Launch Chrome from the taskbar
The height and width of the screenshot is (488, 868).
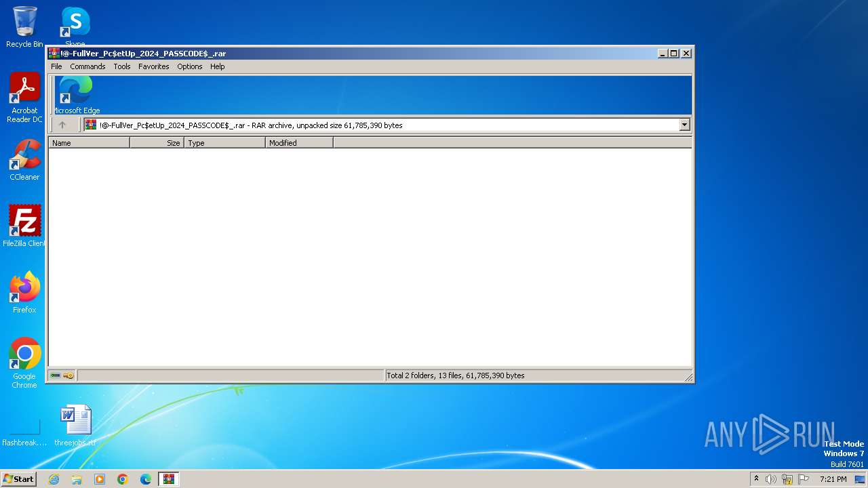[x=123, y=479]
